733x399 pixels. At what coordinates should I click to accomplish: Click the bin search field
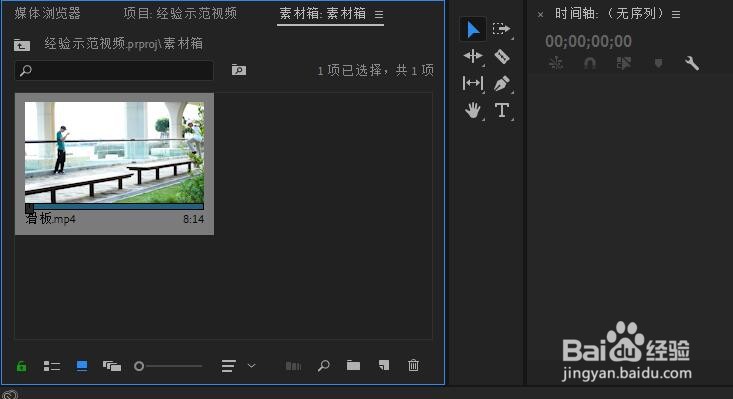click(x=114, y=71)
